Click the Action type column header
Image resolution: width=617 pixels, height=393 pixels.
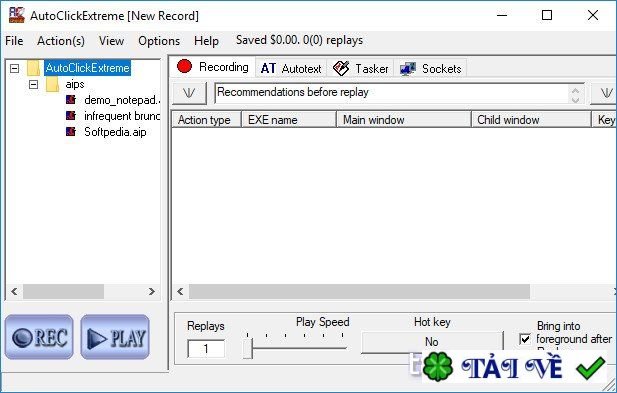click(x=206, y=120)
